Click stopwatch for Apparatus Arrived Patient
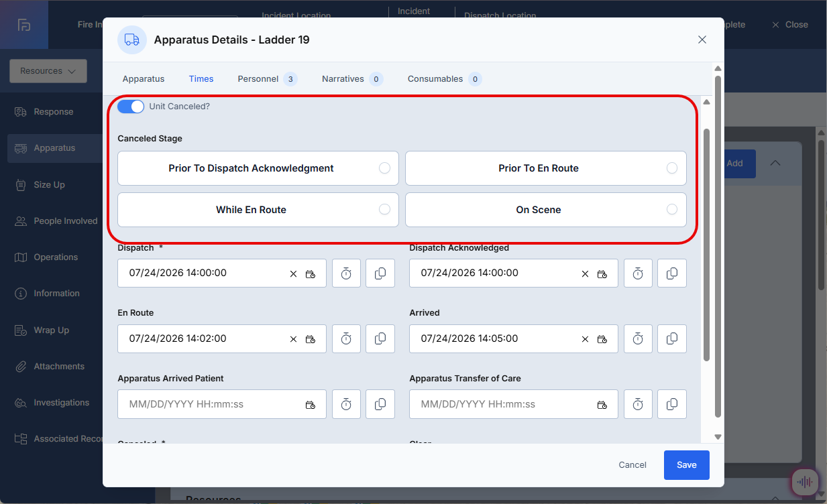 [346, 404]
